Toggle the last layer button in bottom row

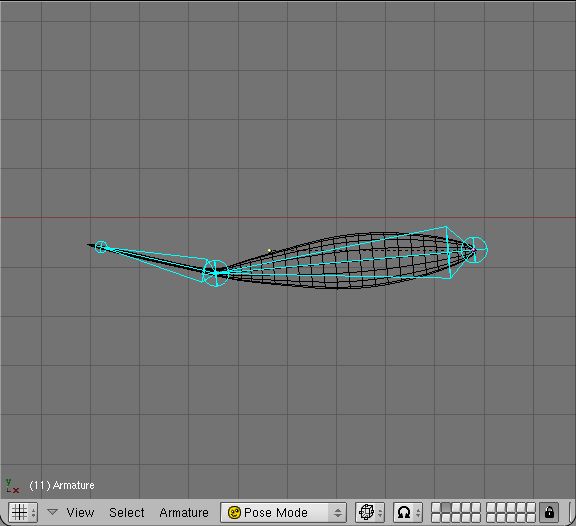(530, 518)
